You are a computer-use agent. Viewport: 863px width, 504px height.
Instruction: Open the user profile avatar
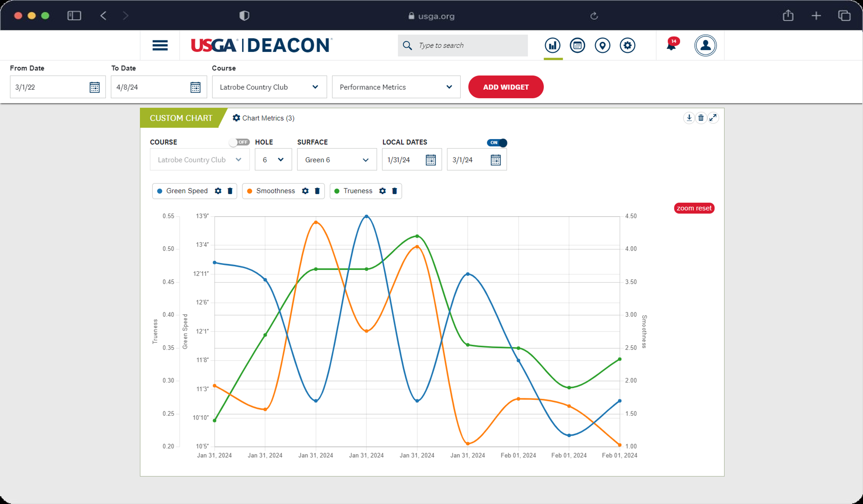(x=706, y=45)
